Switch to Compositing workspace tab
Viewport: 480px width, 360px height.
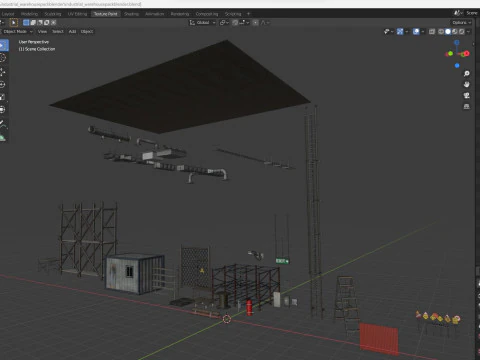(207, 14)
